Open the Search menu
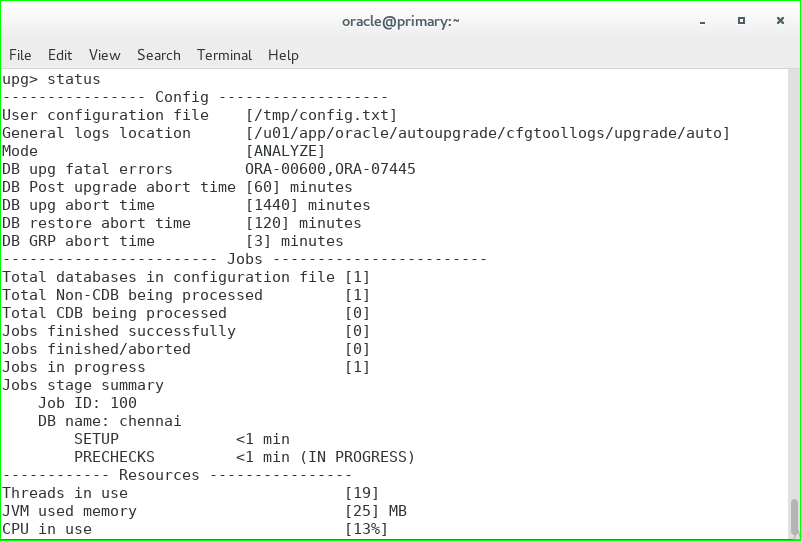 point(159,55)
